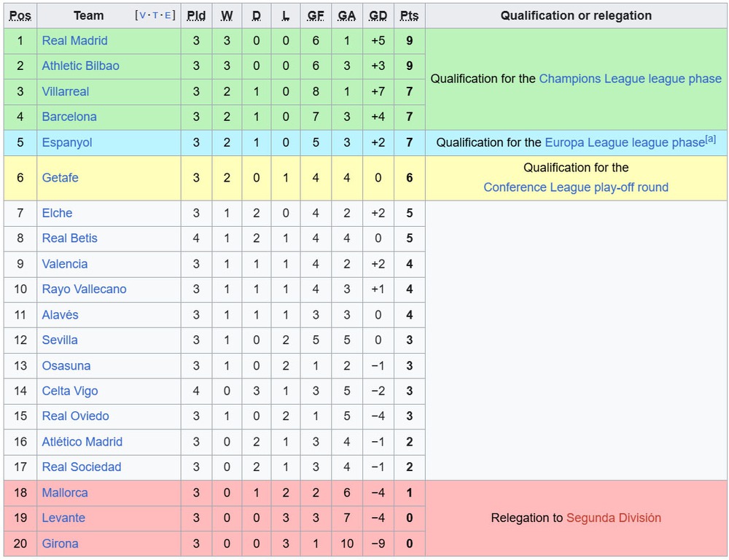This screenshot has width=729, height=560.
Task: Open the Atlético Madrid team link
Action: click(x=82, y=441)
